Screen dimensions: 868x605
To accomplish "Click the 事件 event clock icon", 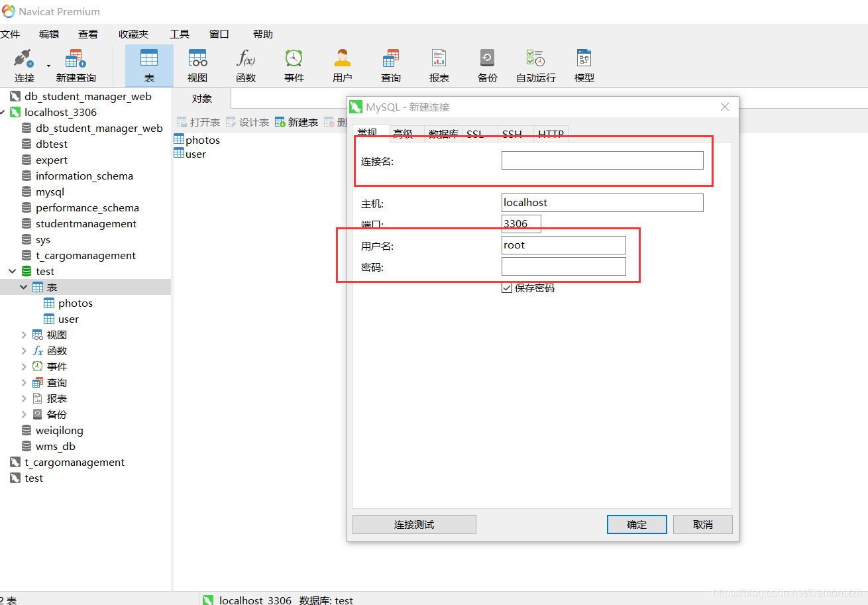I will point(294,65).
